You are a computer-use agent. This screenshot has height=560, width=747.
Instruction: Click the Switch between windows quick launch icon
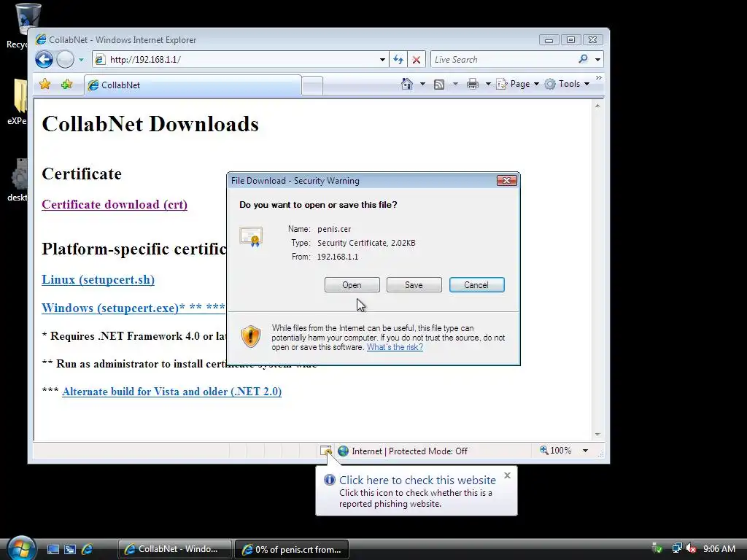tap(70, 550)
